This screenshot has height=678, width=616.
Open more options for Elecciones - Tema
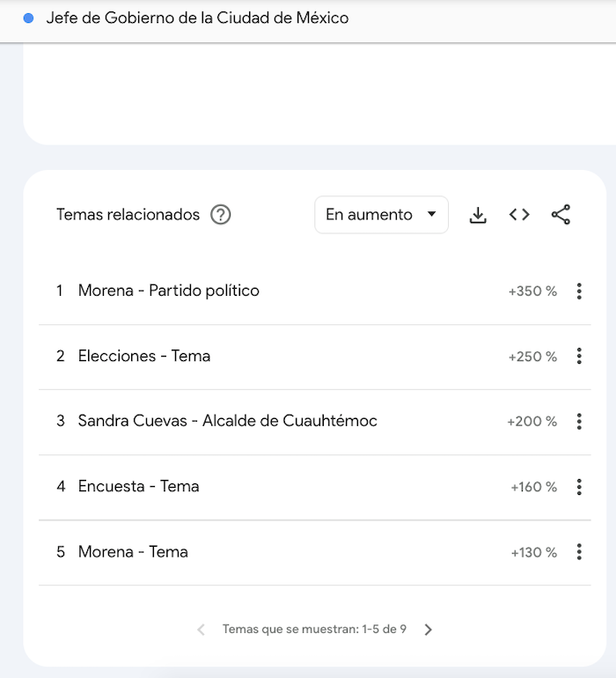(579, 357)
